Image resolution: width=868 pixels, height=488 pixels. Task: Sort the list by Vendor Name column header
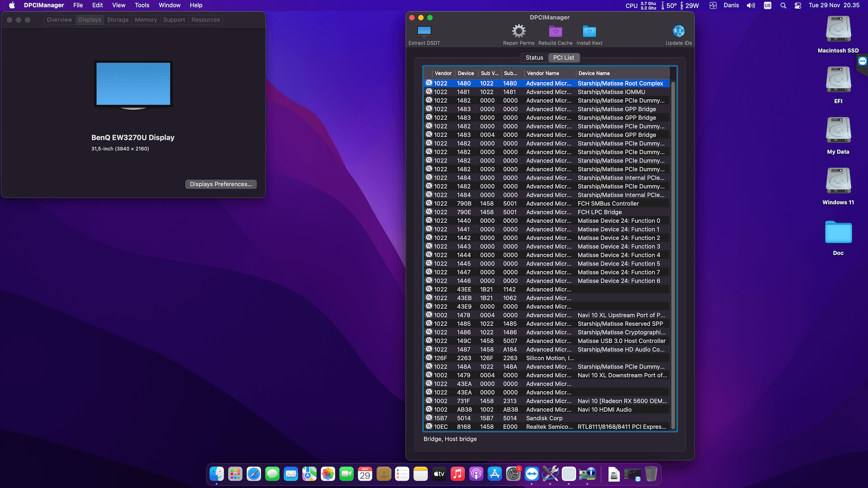tap(543, 73)
